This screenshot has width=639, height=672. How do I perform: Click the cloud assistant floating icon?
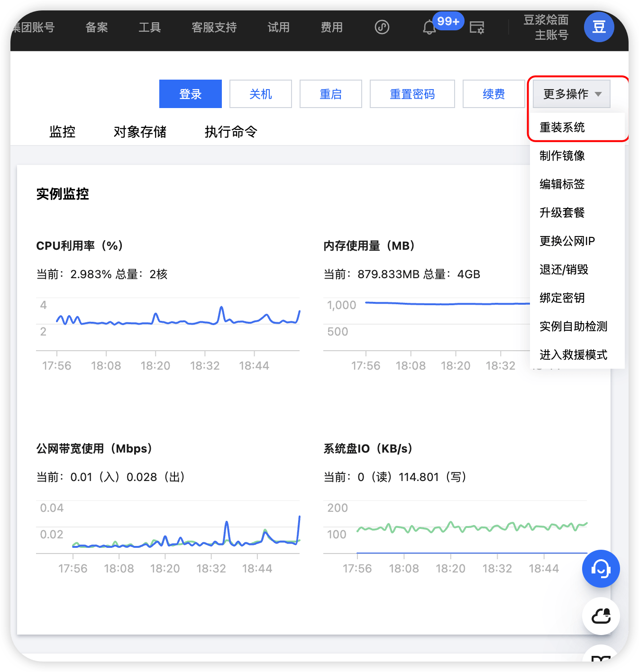pos(601,616)
